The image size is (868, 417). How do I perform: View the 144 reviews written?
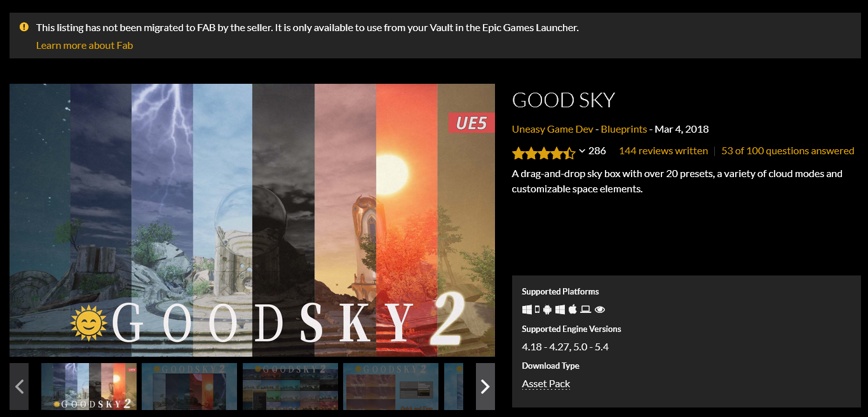(x=663, y=150)
